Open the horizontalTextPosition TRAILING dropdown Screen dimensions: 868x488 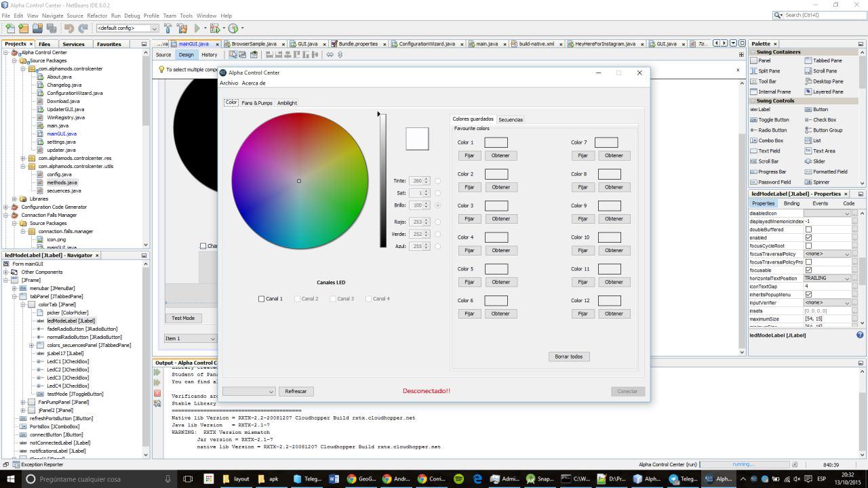click(827, 279)
